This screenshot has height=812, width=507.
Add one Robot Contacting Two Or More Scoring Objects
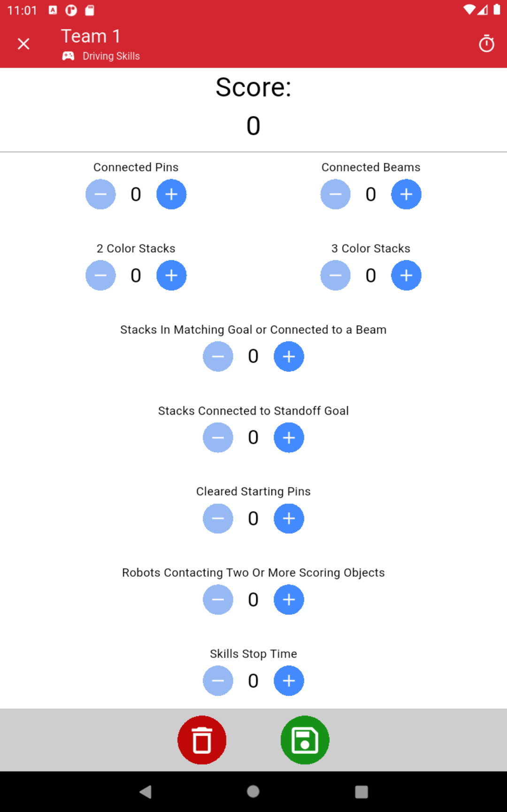coord(288,599)
